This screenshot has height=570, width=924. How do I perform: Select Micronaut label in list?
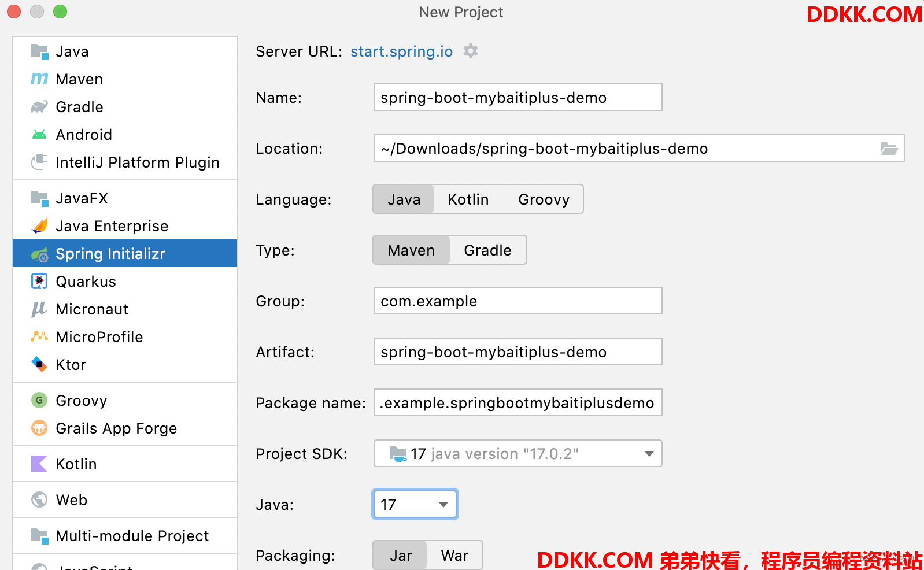[x=92, y=309]
